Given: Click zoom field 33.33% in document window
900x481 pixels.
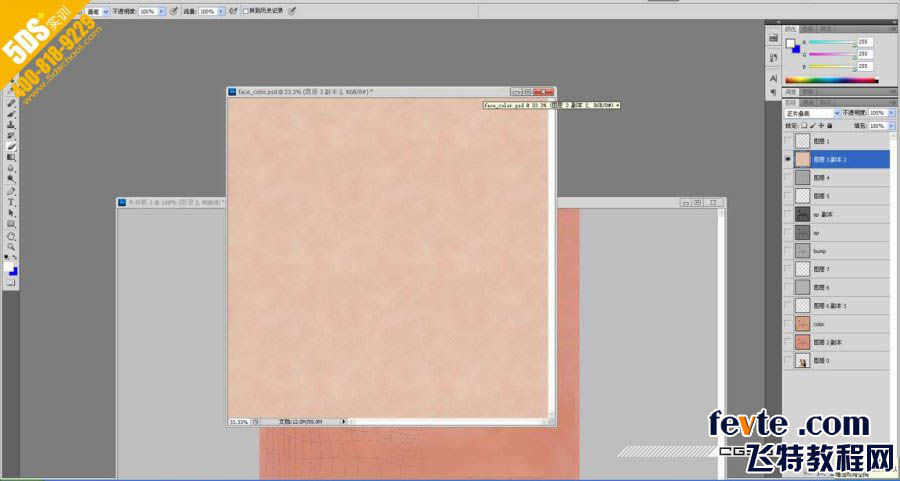Looking at the screenshot, I should pyautogui.click(x=239, y=421).
